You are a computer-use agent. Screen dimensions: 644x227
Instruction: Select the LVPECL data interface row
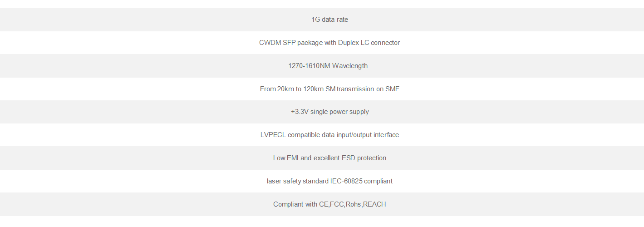[x=329, y=135]
